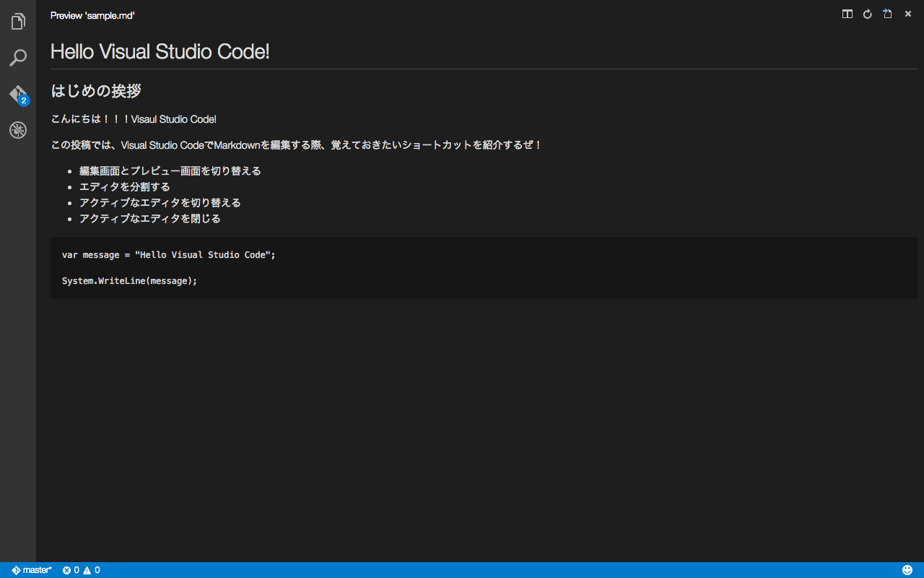Click list item '編集画面とプレビュー画面を切り替える'
Image resolution: width=924 pixels, height=578 pixels.
coord(170,171)
